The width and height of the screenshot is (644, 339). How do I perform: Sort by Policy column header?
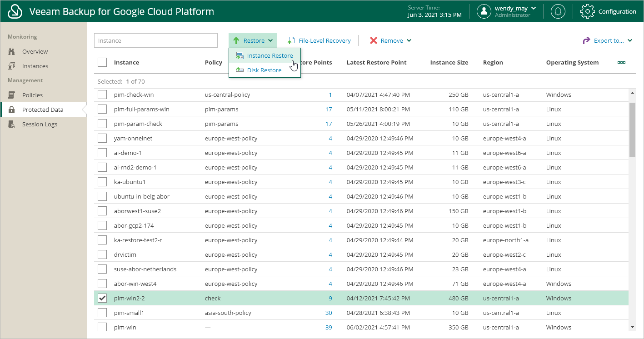pos(214,62)
